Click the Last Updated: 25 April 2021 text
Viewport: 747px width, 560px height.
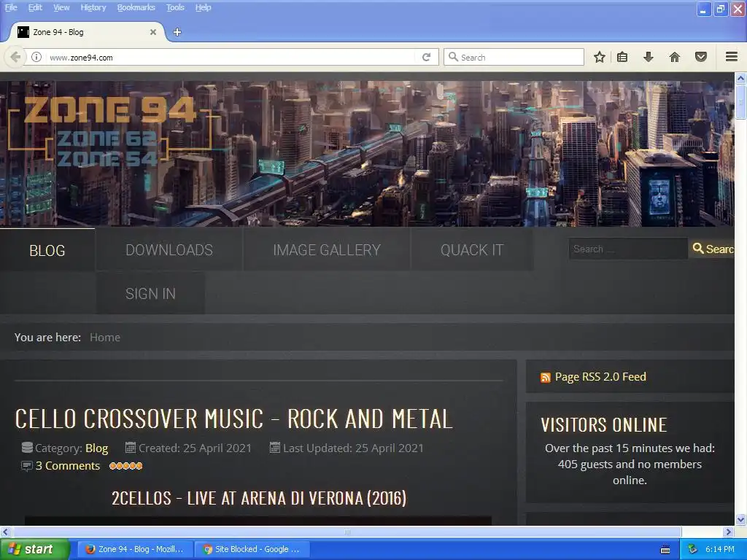pyautogui.click(x=353, y=448)
